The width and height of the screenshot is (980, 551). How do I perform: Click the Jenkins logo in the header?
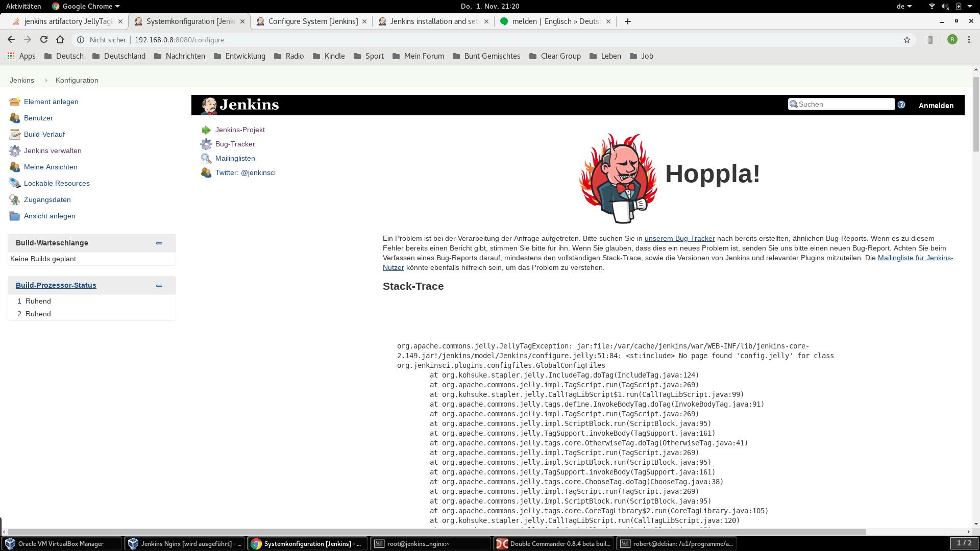point(240,106)
